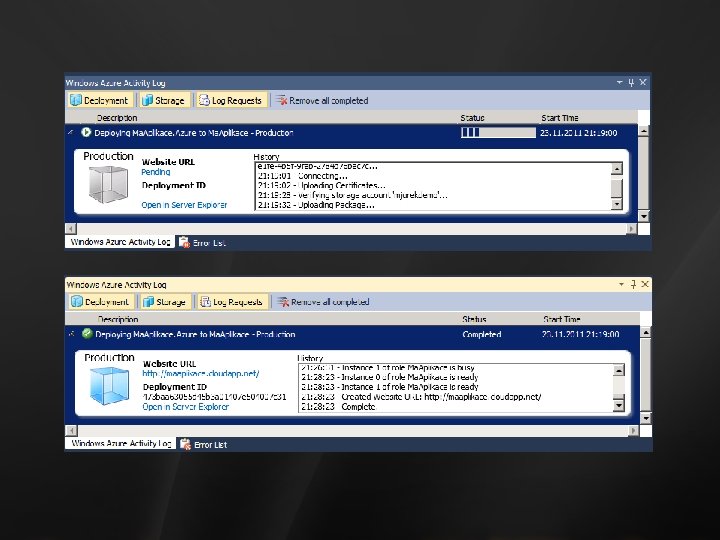Toggle Storage filter in lower Activity Log
This screenshot has height=540, width=720.
[165, 302]
